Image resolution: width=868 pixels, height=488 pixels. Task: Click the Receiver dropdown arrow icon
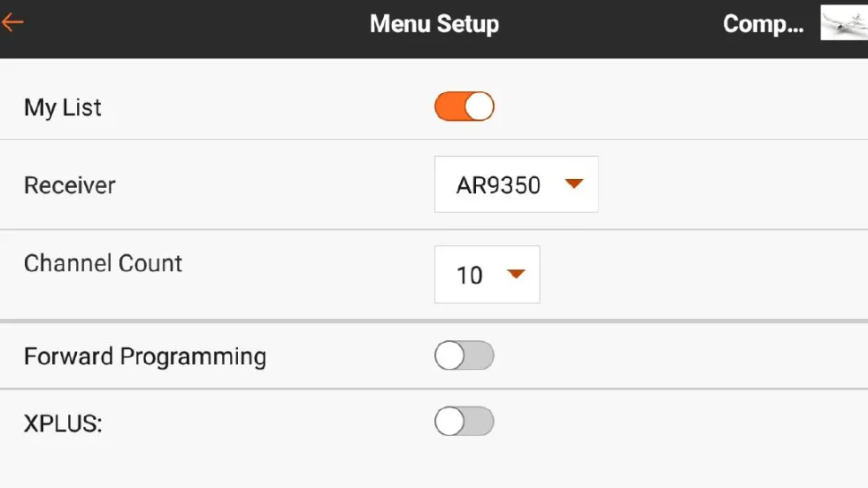coord(574,184)
